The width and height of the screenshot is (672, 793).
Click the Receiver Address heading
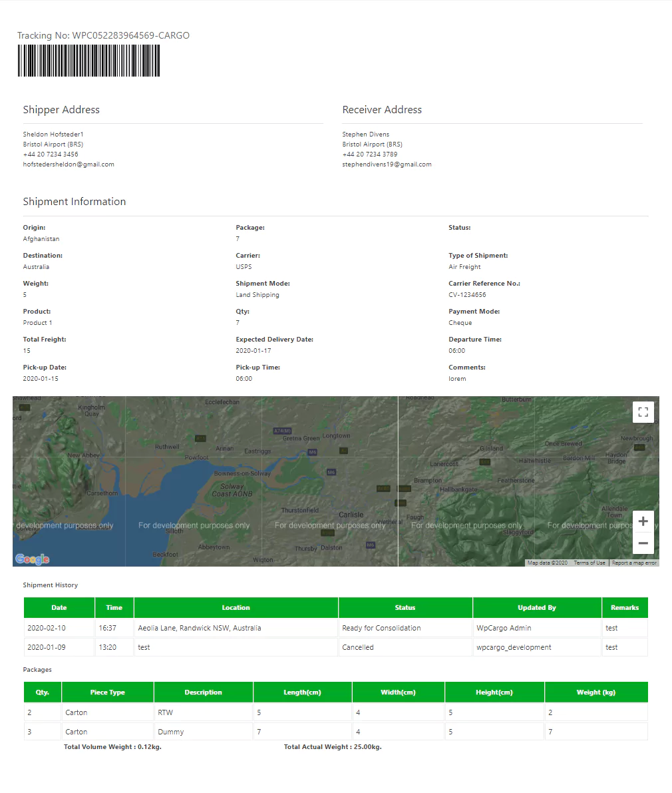point(382,110)
